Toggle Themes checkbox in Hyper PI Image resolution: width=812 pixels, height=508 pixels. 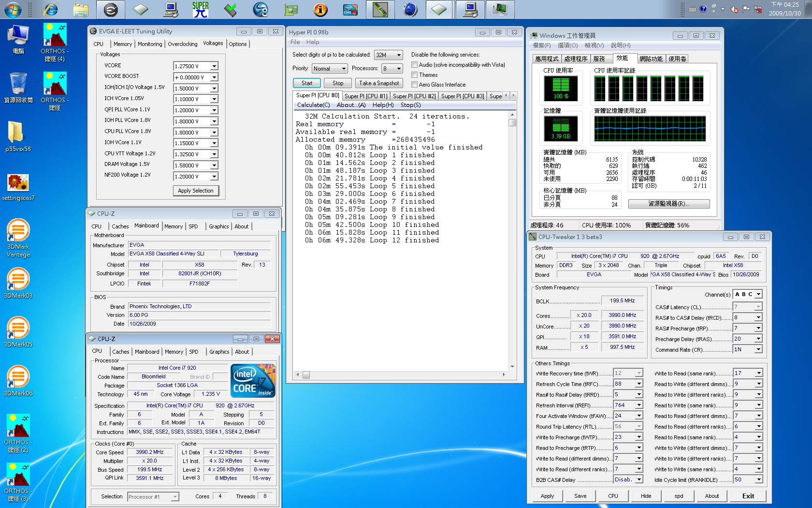coord(414,75)
